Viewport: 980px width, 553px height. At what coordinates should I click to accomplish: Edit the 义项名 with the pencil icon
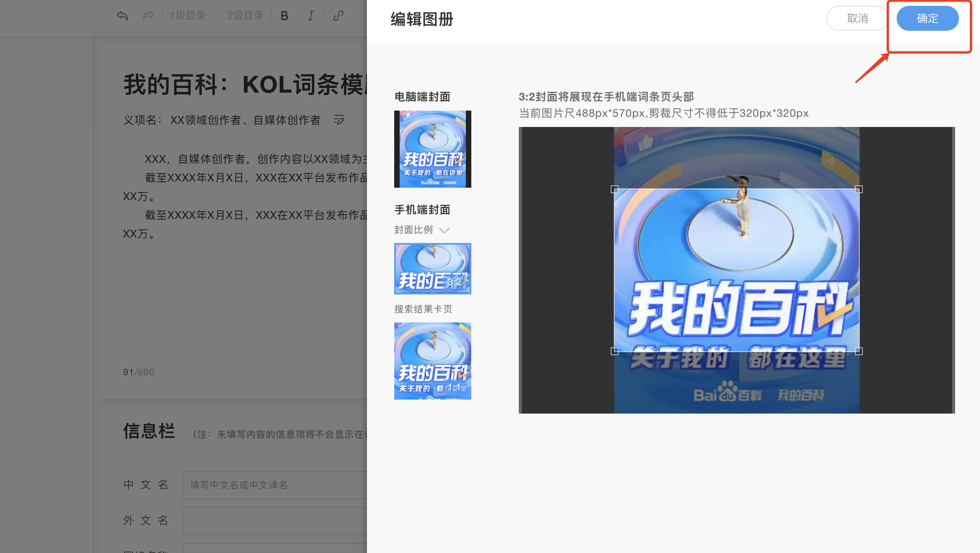point(339,120)
